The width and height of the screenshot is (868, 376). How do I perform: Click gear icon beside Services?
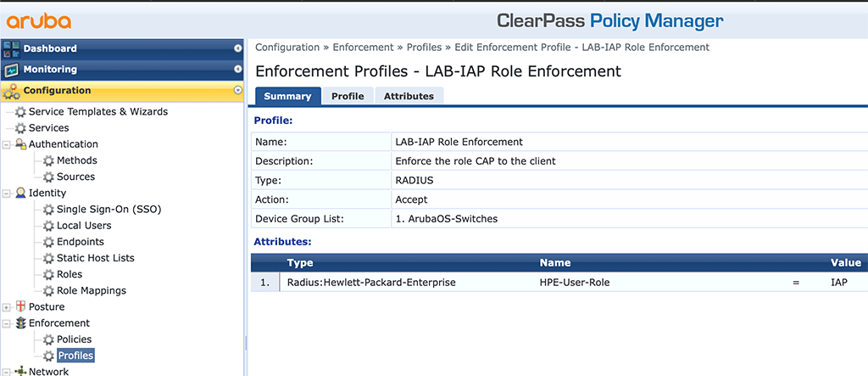[20, 128]
